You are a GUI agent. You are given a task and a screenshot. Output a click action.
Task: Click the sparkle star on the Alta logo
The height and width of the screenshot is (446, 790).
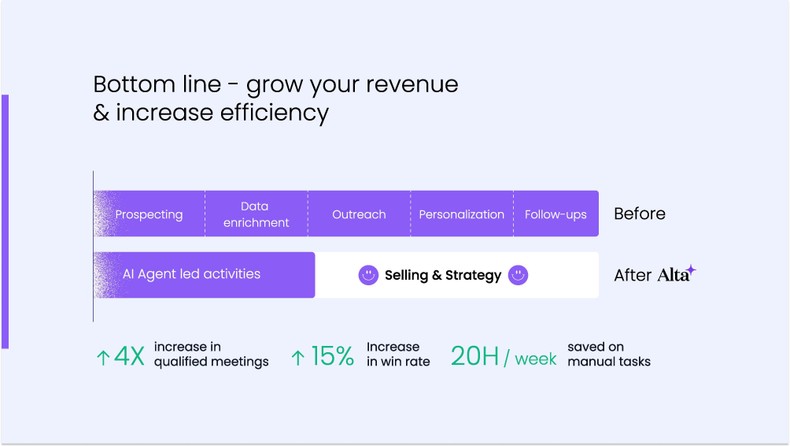690,269
